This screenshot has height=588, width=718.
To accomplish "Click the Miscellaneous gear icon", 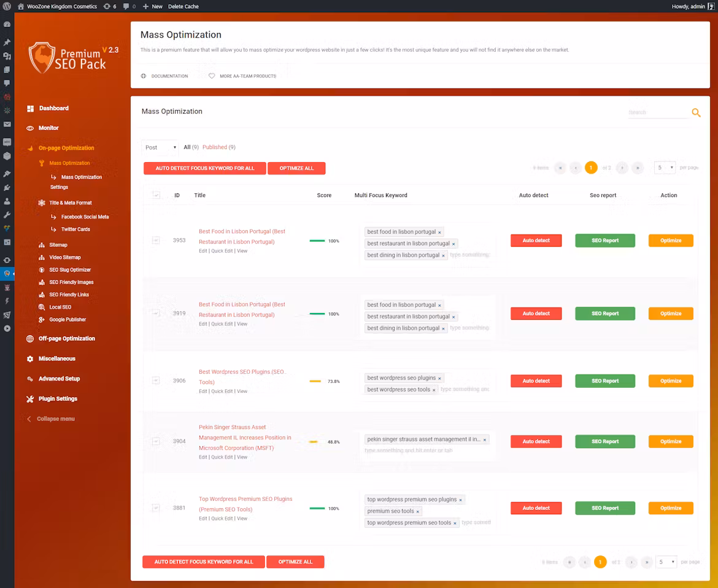I will tap(30, 359).
